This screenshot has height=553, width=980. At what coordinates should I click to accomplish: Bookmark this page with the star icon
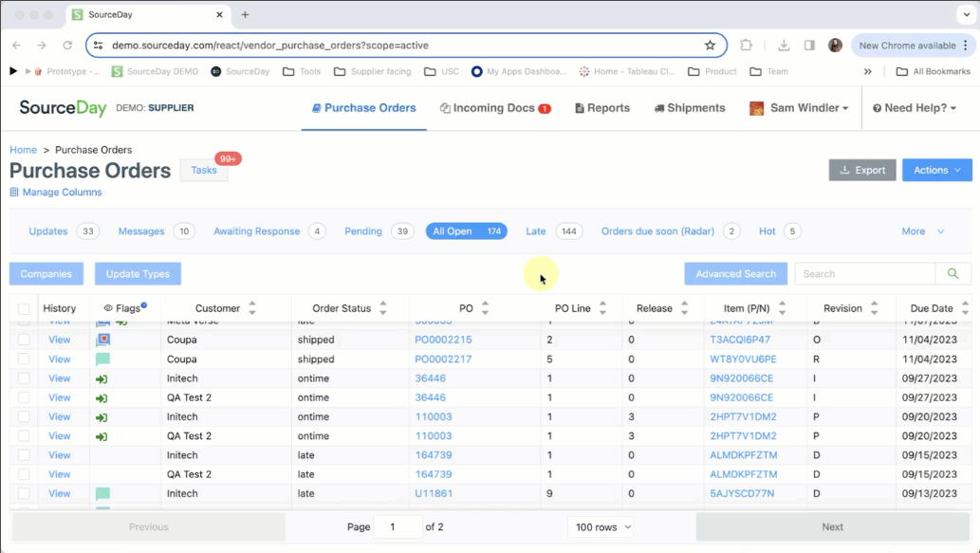[x=710, y=45]
